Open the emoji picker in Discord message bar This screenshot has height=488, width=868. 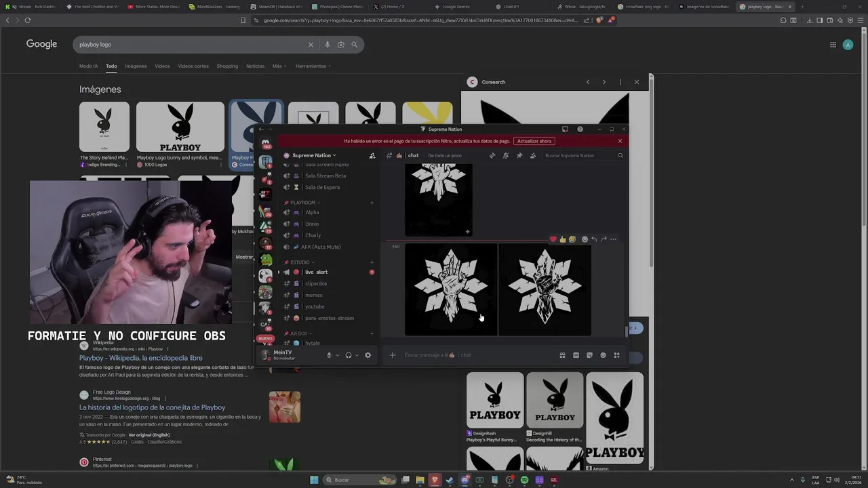603,355
